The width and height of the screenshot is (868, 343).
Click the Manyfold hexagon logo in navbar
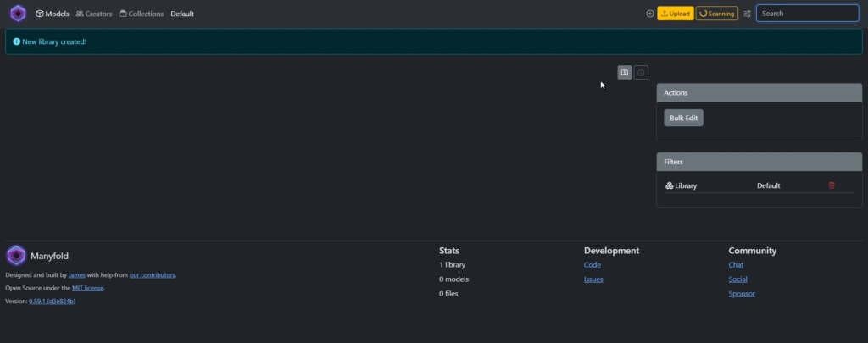click(18, 14)
